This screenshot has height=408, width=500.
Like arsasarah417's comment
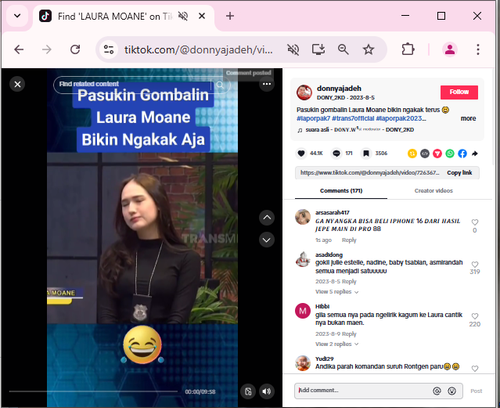pos(475,222)
